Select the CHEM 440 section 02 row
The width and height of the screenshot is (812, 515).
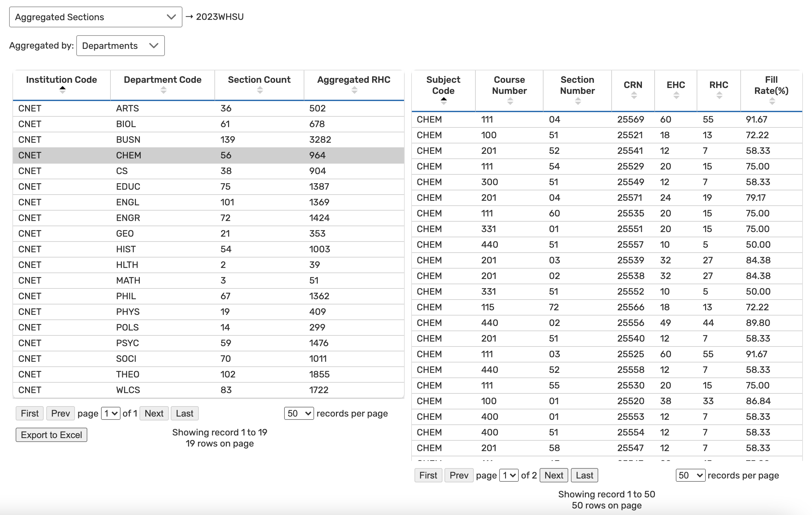coord(606,323)
